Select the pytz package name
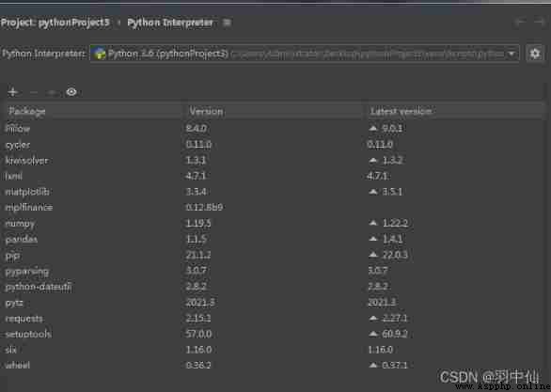Viewport: 551px width, 392px height. 14,303
